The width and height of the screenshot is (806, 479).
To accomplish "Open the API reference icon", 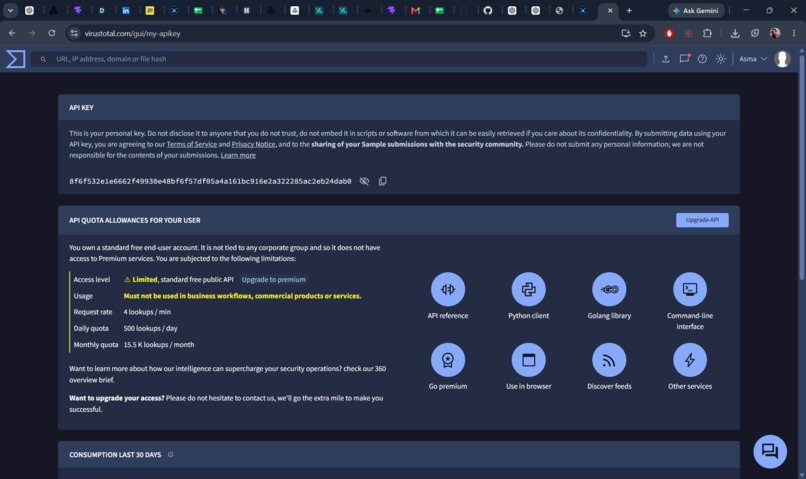I will pyautogui.click(x=448, y=289).
